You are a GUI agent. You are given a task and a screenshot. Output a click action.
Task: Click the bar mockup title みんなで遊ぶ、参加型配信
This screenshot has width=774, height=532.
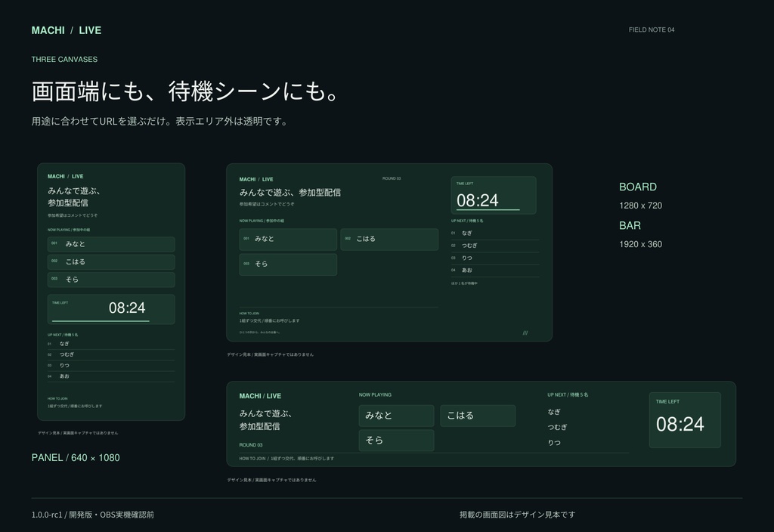[x=265, y=420]
